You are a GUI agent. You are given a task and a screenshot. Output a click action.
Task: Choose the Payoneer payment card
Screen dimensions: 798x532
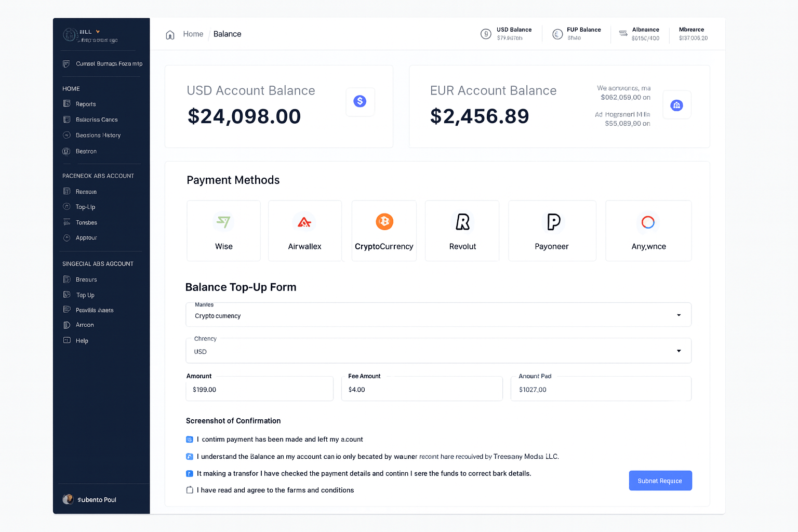pos(552,231)
